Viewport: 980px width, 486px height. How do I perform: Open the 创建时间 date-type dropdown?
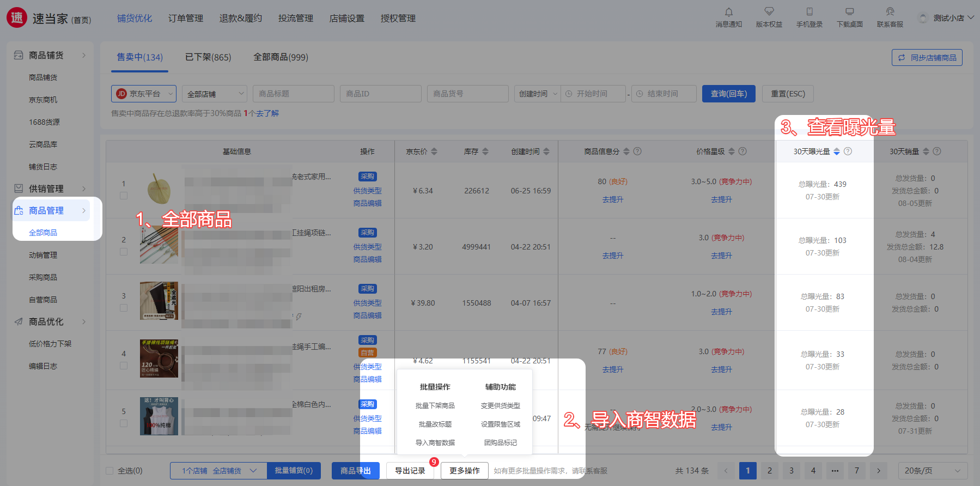click(537, 94)
